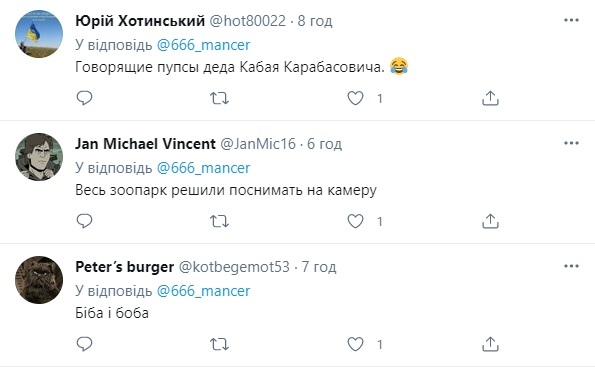
Task: Reply to Peter's burger tweet
Action: point(84,344)
